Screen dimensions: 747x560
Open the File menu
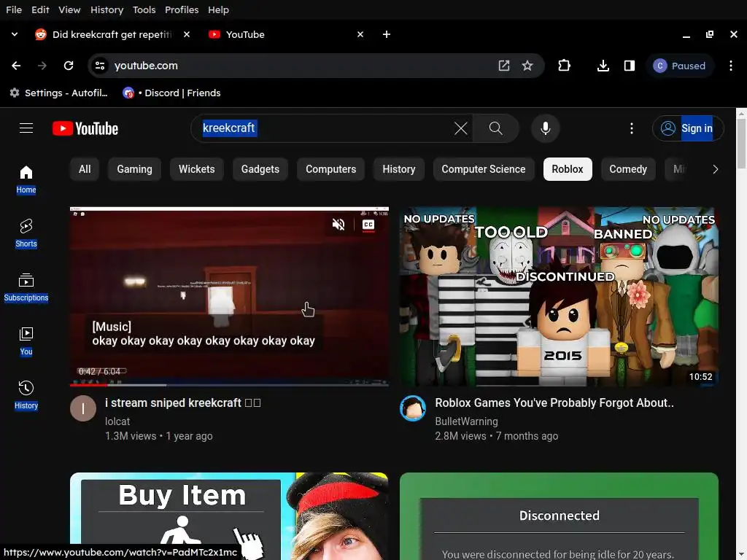(x=14, y=9)
